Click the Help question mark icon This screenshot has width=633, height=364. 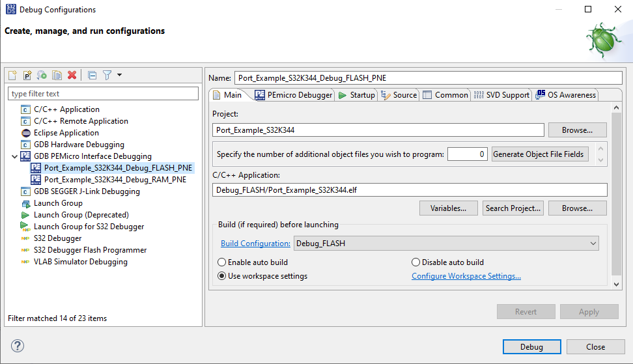click(18, 346)
